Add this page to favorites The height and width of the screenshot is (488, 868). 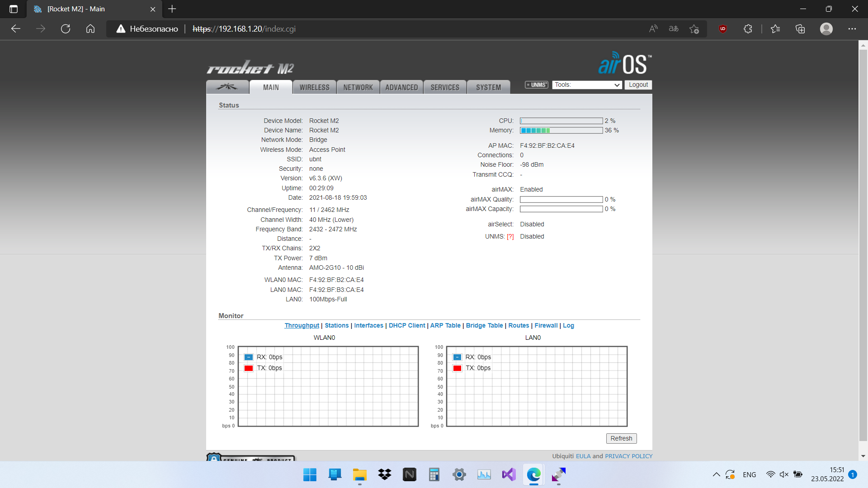pyautogui.click(x=694, y=28)
